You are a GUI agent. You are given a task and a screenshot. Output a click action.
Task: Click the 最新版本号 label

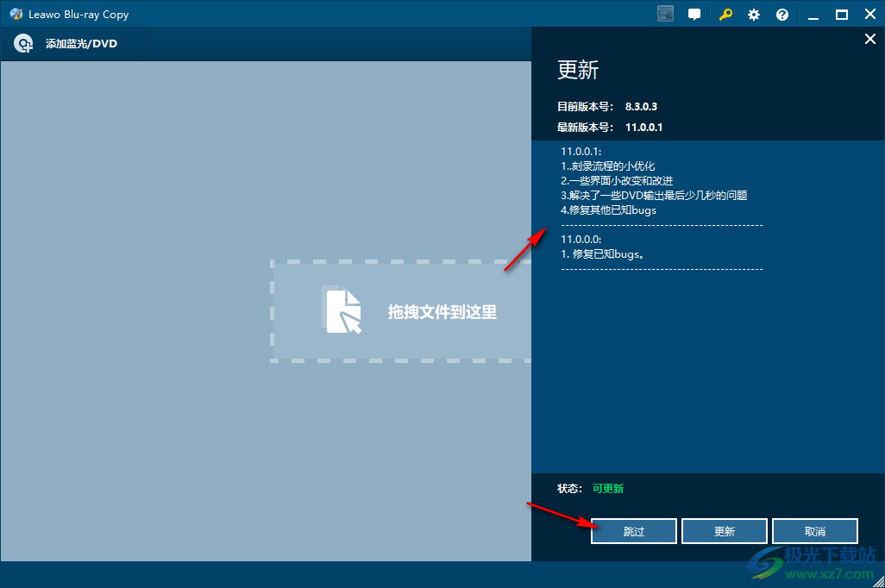pos(585,128)
